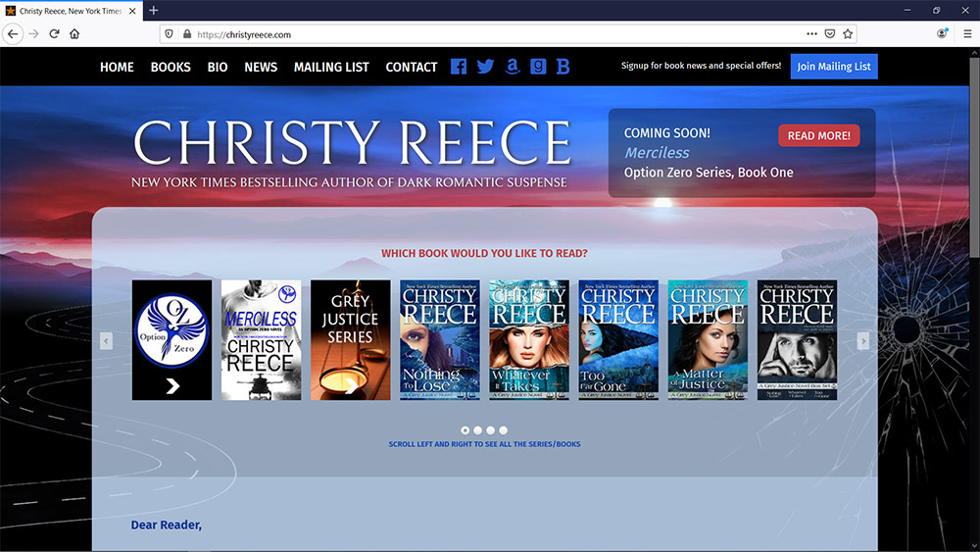The image size is (980, 552).
Task: Select the second carousel dot
Action: coord(478,430)
